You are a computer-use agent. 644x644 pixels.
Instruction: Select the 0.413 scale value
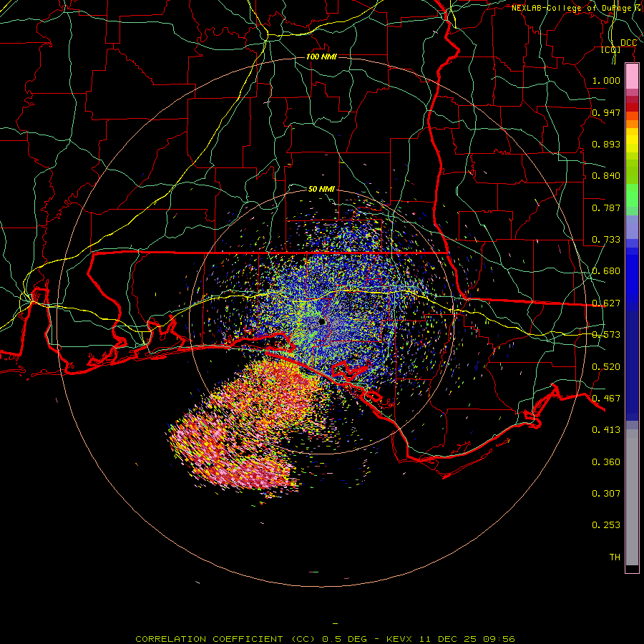(606, 429)
